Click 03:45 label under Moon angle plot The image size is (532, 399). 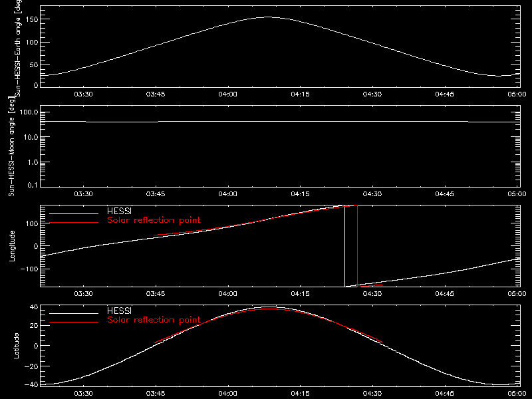[156, 194]
